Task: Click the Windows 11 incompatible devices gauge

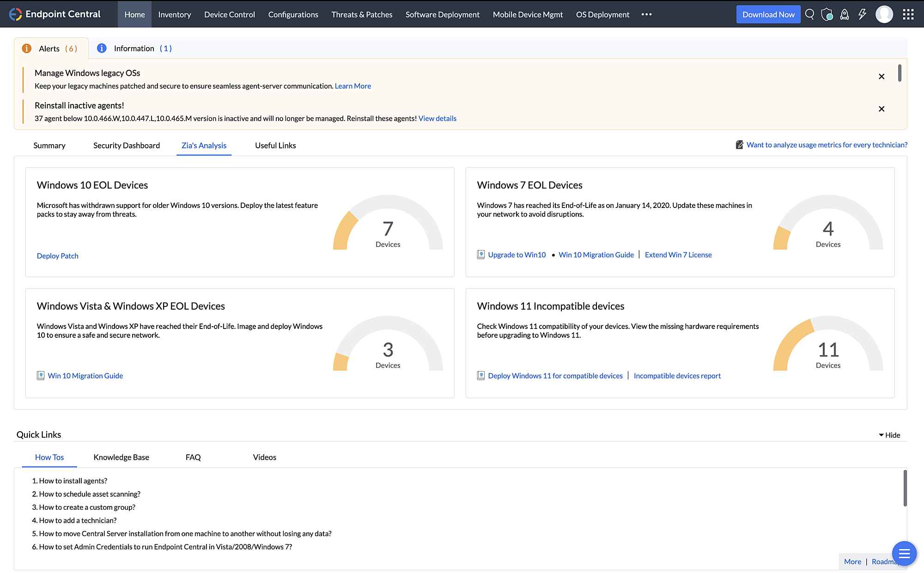Action: (x=828, y=347)
